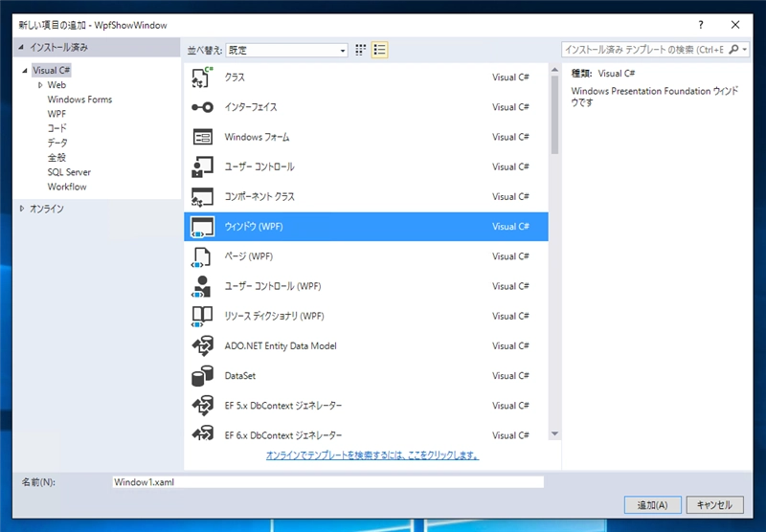The width and height of the screenshot is (766, 532).
Task: Select Visual C# in the category tree
Action: (x=52, y=70)
